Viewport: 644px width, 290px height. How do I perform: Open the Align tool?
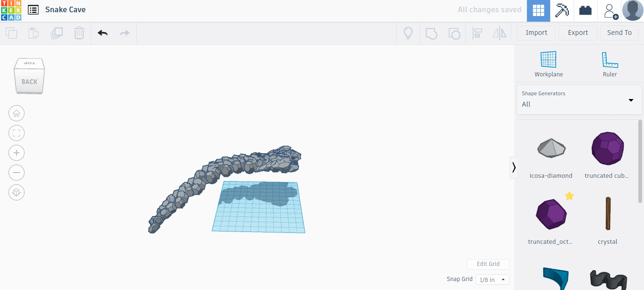pos(477,33)
